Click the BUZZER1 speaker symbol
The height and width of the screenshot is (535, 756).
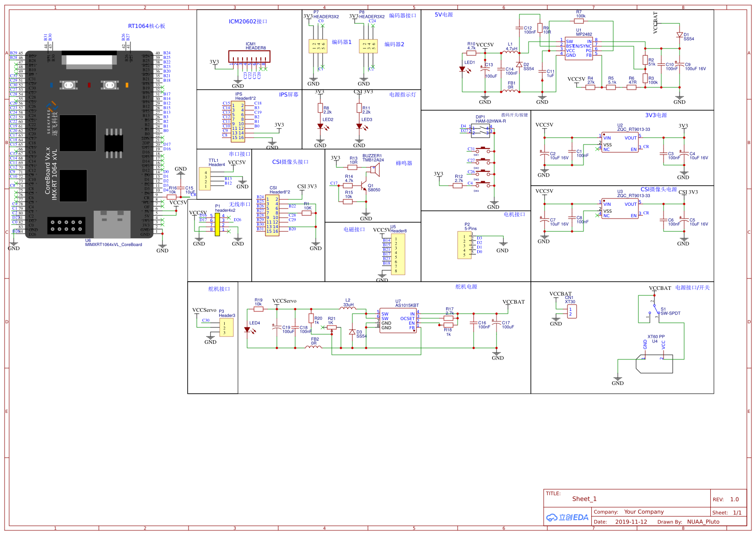pyautogui.click(x=375, y=170)
